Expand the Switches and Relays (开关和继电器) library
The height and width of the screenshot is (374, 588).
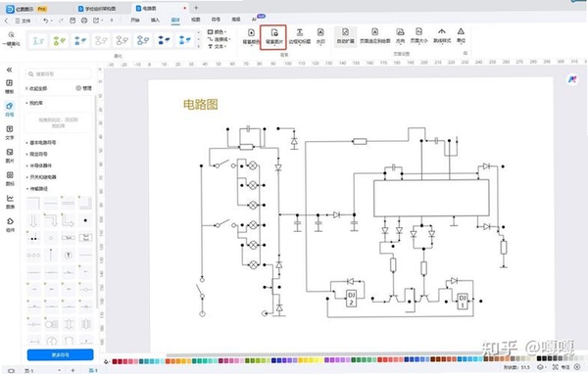(41, 177)
